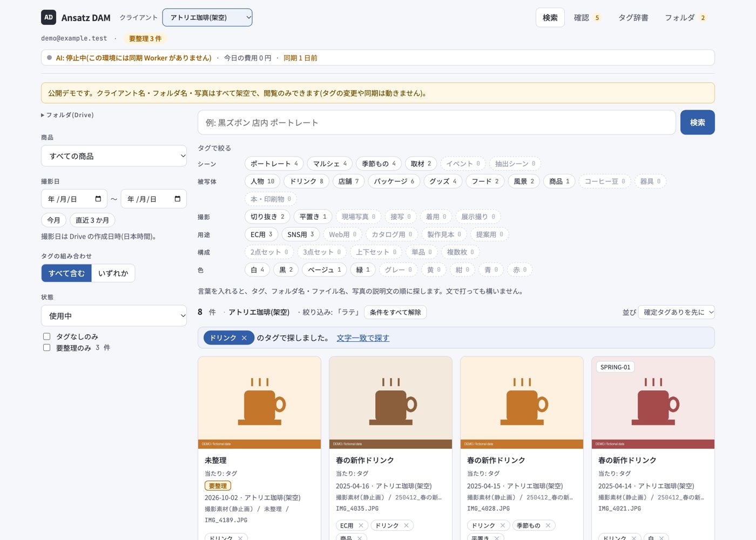Open the SPRING-01 red cup thumbnail
This screenshot has width=756, height=540.
coord(653,402)
